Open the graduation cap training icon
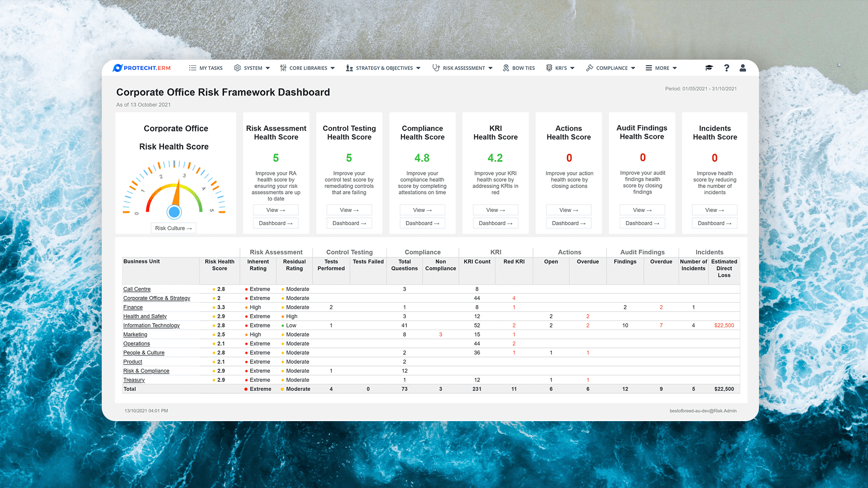Screen dimensions: 868x488 (709, 68)
